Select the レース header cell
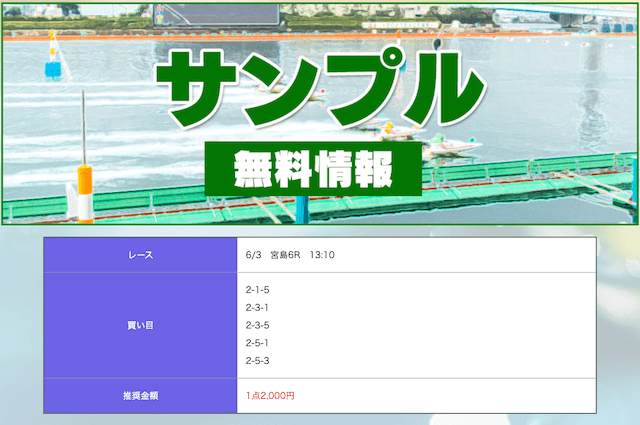Screen dimensions: 640x425 click(x=140, y=255)
